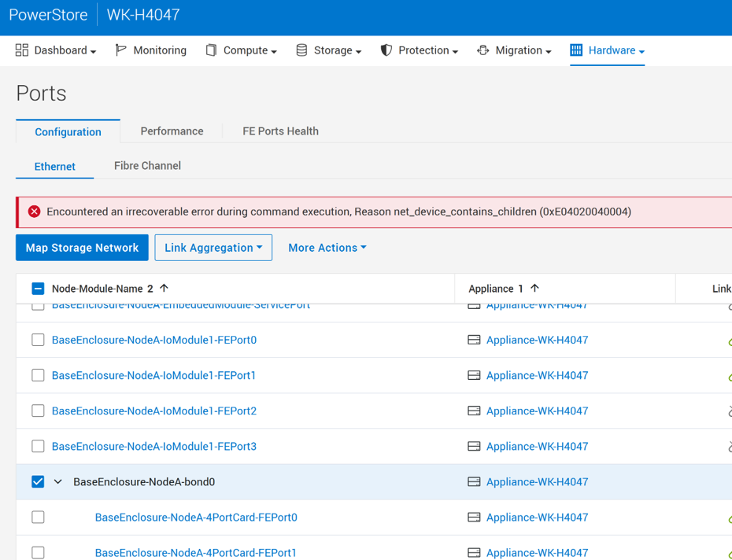Viewport: 732px width, 560px height.
Task: Uncheck the BaseEnclosure-NodeA-bond0 checkbox
Action: point(38,481)
